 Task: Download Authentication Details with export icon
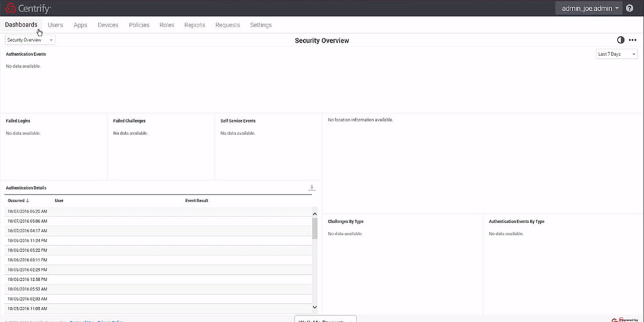(311, 187)
